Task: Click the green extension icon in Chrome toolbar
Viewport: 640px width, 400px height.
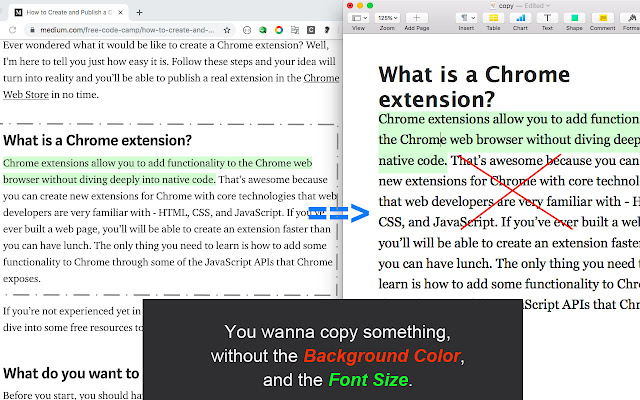Action: click(263, 30)
